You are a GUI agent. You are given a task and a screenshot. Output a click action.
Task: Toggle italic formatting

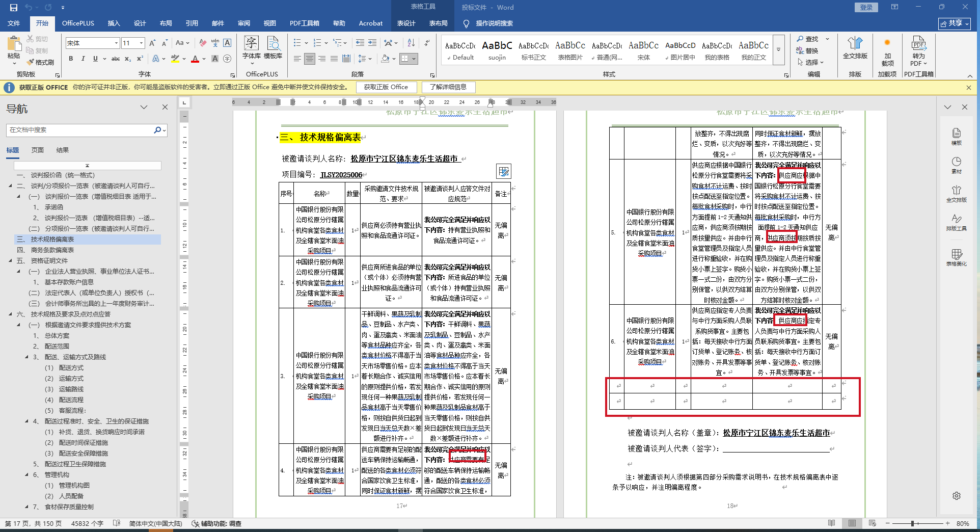(83, 59)
